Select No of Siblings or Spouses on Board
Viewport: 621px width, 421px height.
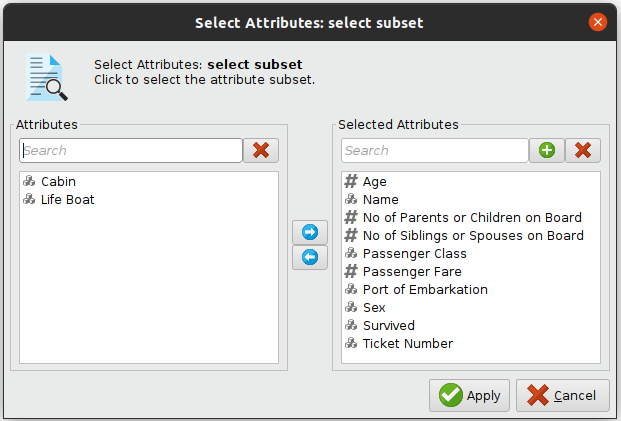472,236
